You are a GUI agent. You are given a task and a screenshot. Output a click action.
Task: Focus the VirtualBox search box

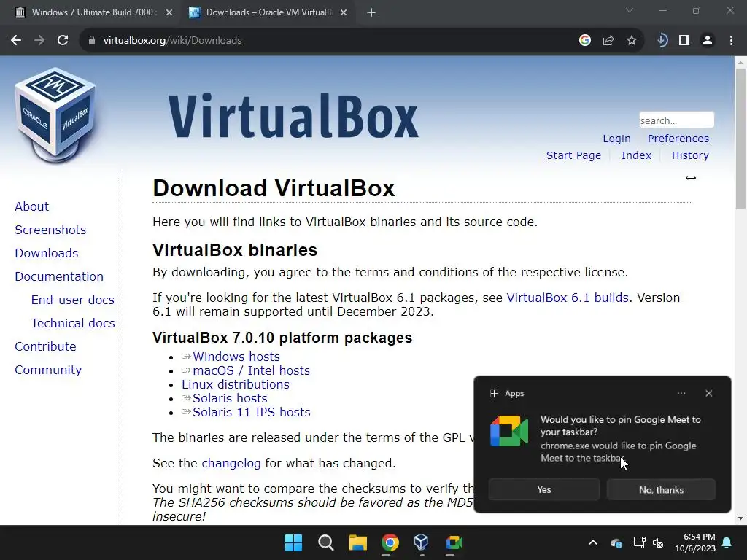(x=676, y=120)
